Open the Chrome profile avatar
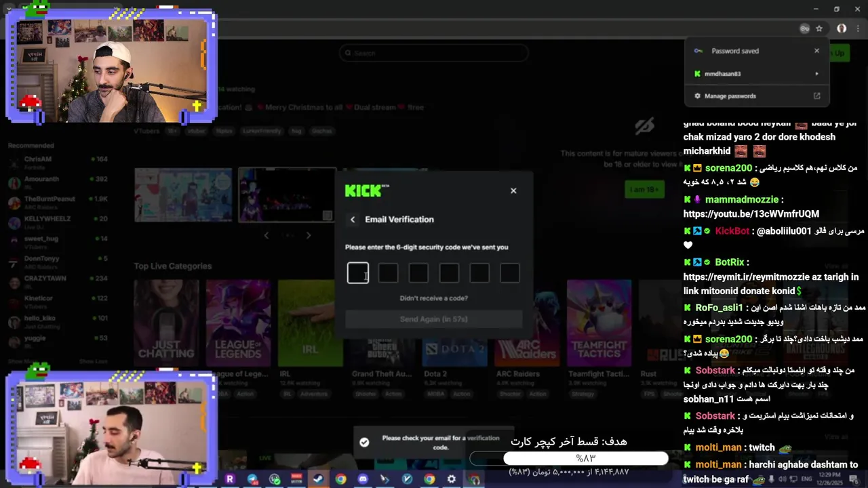Viewport: 868px width, 488px height. pos(842,28)
